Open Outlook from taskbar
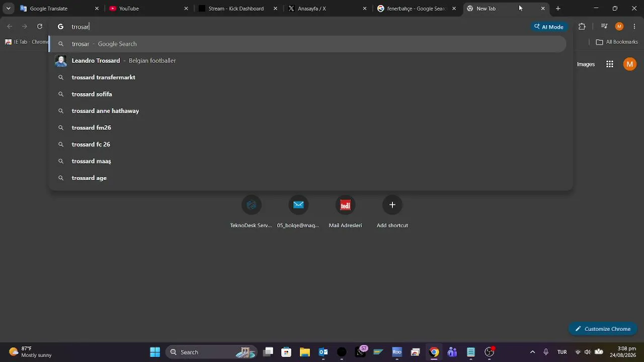Viewport: 644px width, 362px height. click(324, 352)
